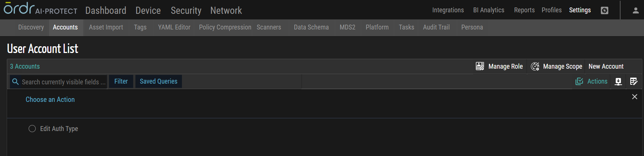
Task: Download the account list
Action: pos(618,81)
